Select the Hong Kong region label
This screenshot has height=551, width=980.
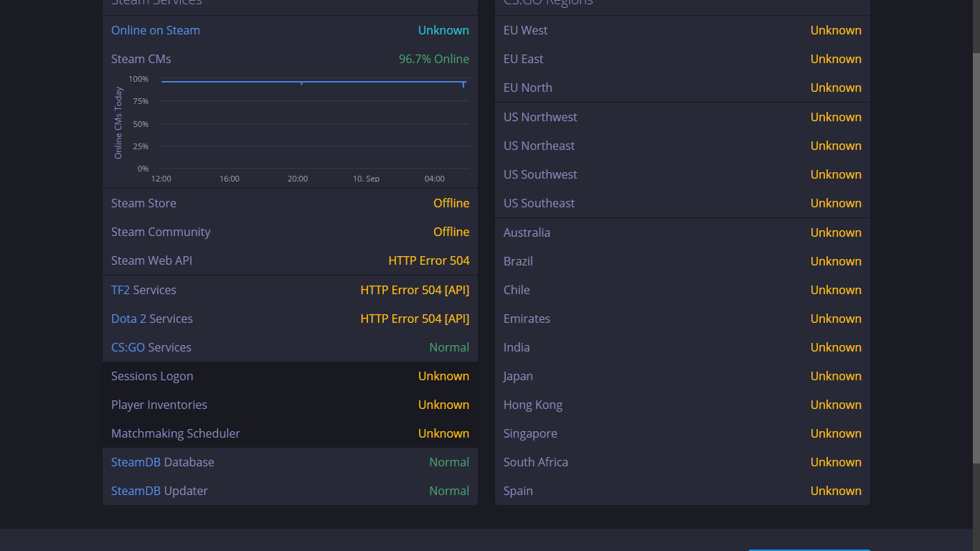533,405
